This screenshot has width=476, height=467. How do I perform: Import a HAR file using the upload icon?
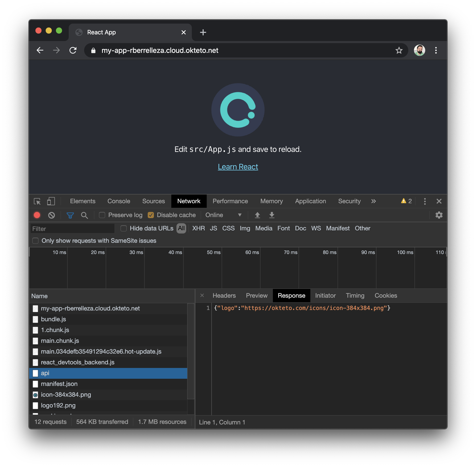257,215
